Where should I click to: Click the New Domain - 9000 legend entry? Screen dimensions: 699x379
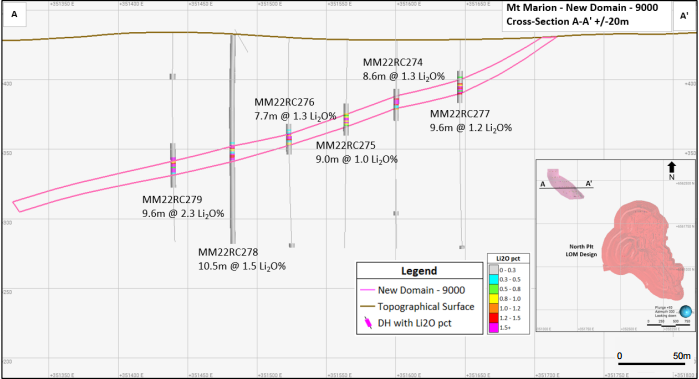tap(412, 290)
